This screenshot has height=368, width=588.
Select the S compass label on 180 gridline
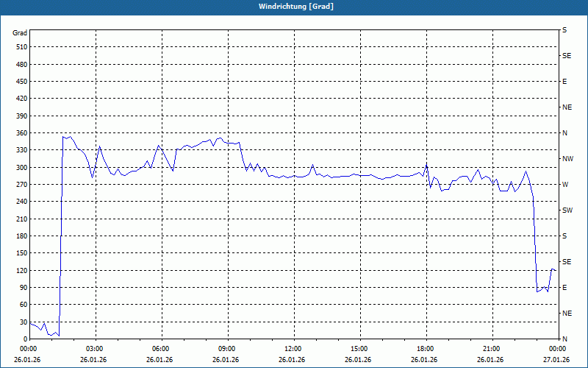[x=564, y=236]
